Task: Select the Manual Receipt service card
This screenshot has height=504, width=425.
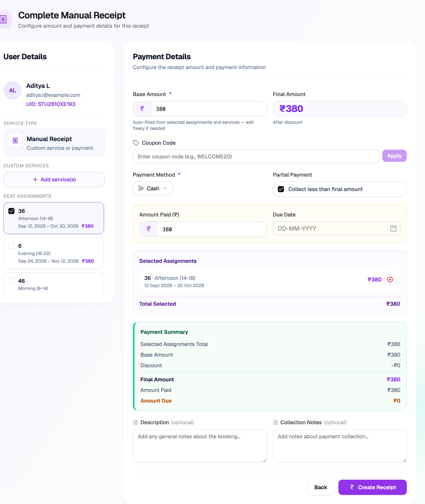Action: click(x=54, y=143)
